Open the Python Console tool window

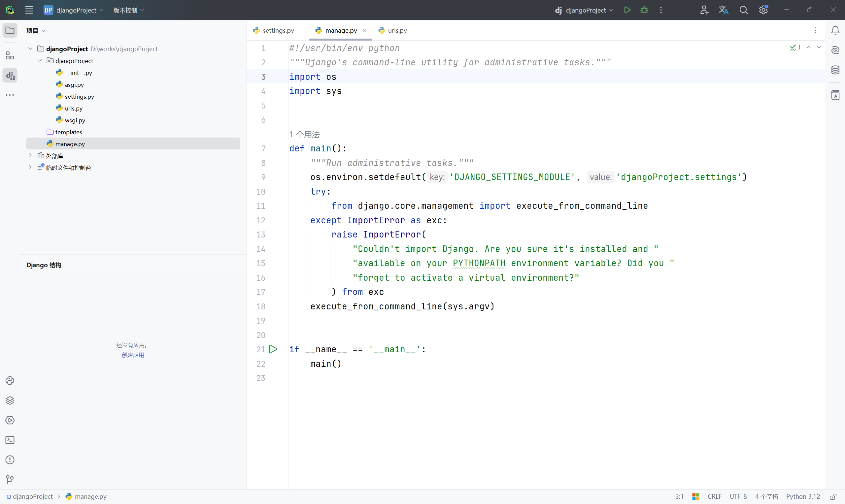(x=10, y=381)
